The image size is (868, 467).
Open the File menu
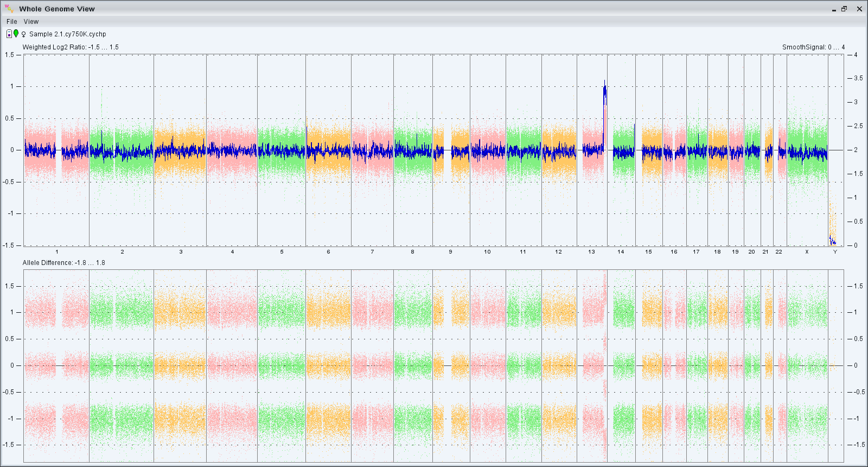[11, 22]
